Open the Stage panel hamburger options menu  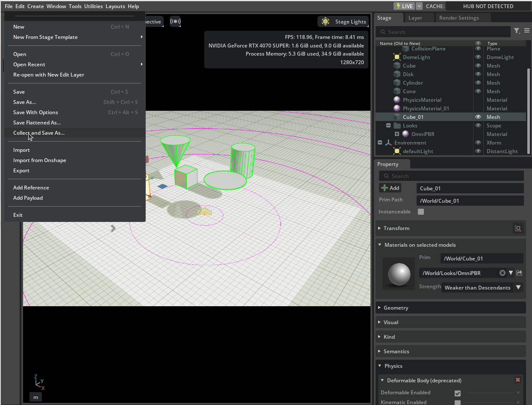click(527, 31)
